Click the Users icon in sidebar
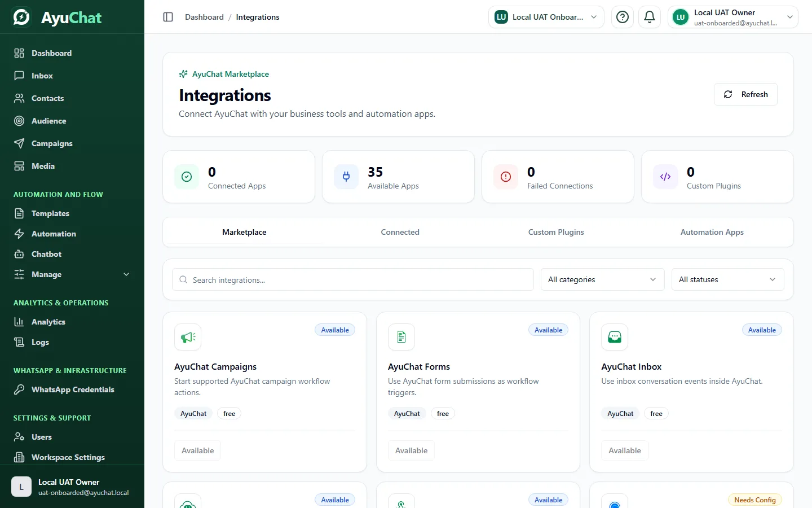 tap(19, 437)
